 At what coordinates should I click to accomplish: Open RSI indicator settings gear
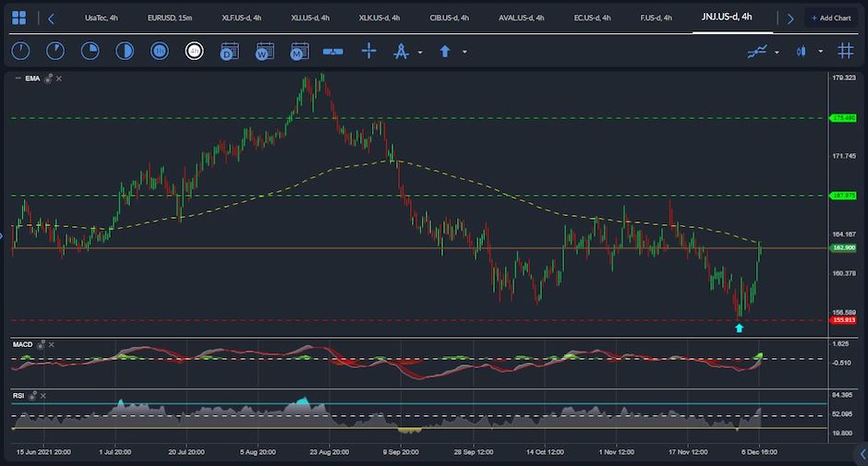coord(32,395)
